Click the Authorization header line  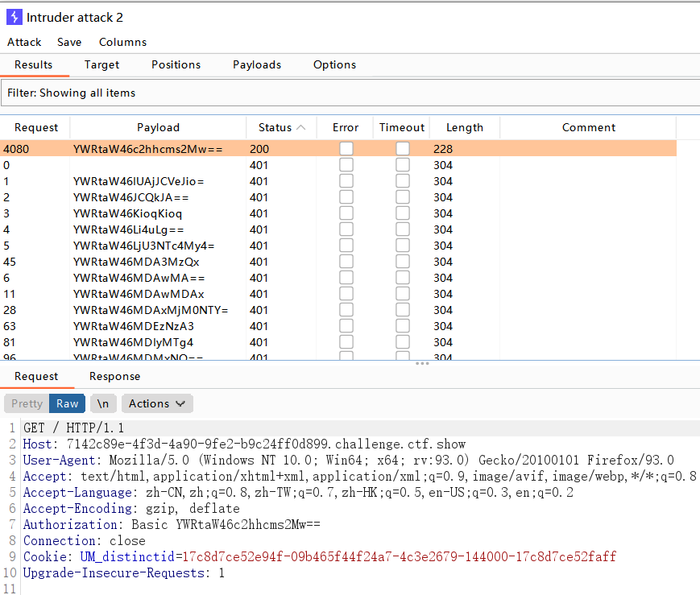click(172, 524)
